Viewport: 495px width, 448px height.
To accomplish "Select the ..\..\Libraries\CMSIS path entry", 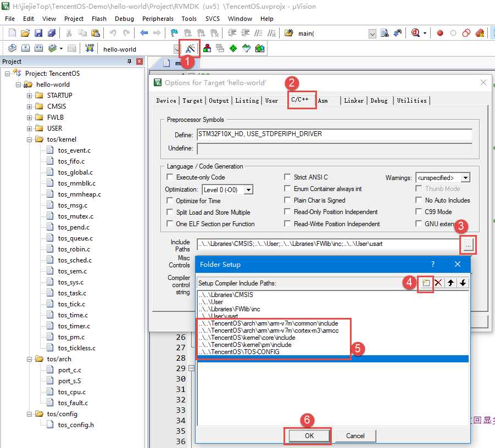I will (x=226, y=295).
